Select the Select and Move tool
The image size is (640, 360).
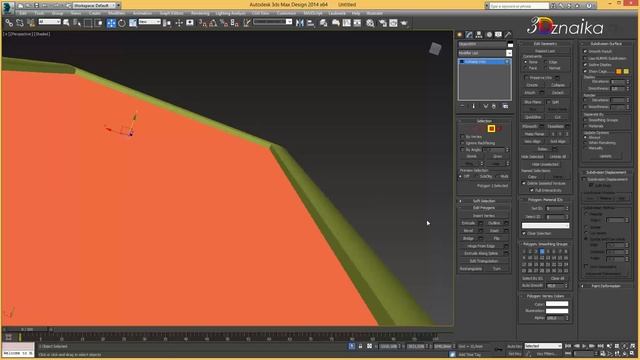(111, 23)
